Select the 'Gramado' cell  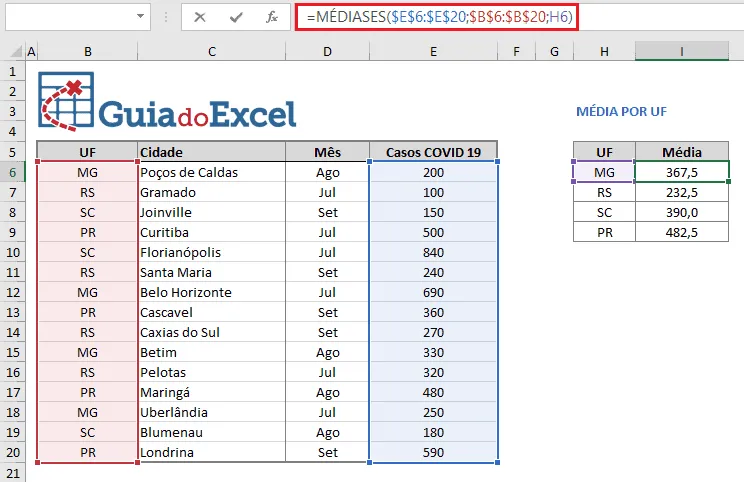tap(212, 192)
